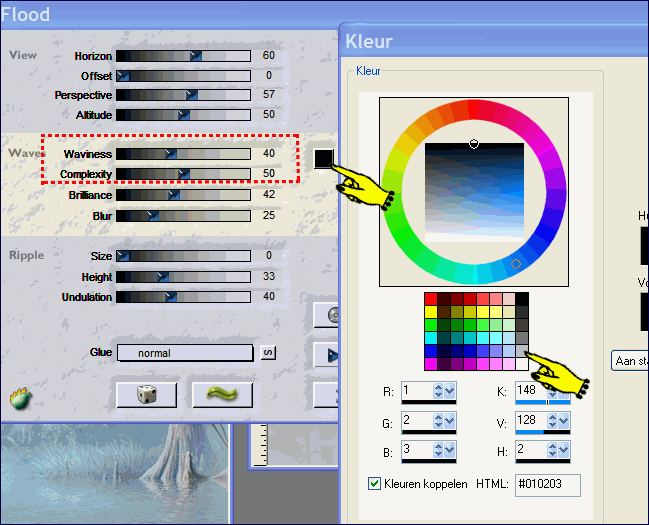Image resolution: width=649 pixels, height=525 pixels.
Task: Click the Altitude slider track
Action: pyautogui.click(x=183, y=115)
